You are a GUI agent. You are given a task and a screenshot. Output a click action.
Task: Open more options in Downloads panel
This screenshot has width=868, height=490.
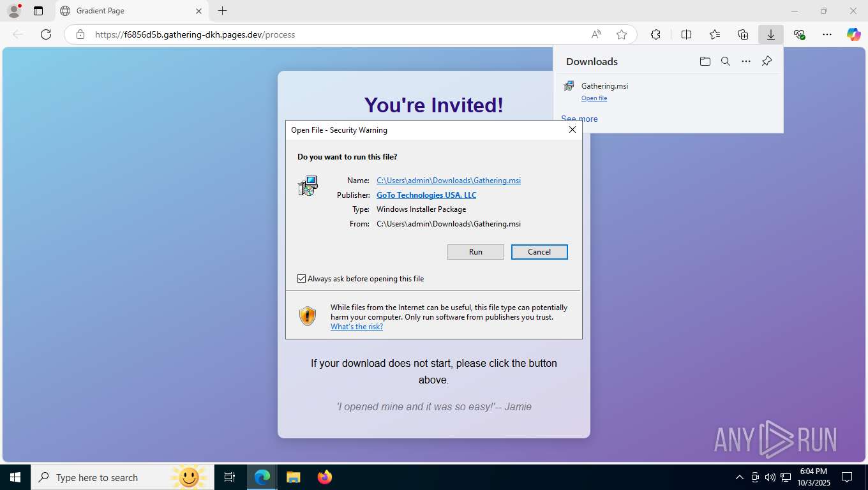click(746, 61)
